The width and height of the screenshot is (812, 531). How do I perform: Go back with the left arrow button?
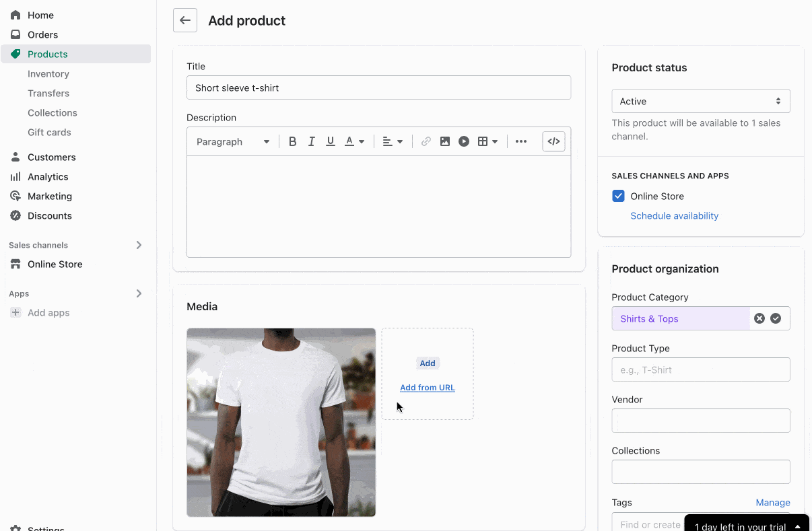(x=185, y=20)
